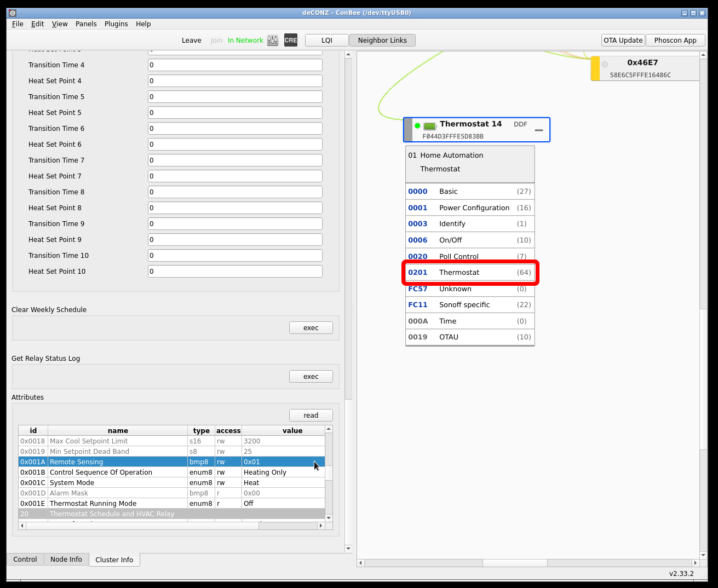Click the battery icon on Thermostat 14 node
The height and width of the screenshot is (588, 718).
click(x=430, y=126)
